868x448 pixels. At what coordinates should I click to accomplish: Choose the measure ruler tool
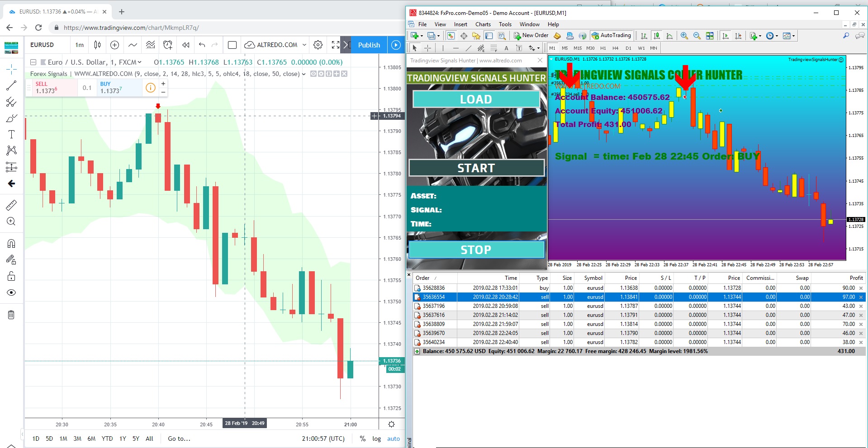11,205
